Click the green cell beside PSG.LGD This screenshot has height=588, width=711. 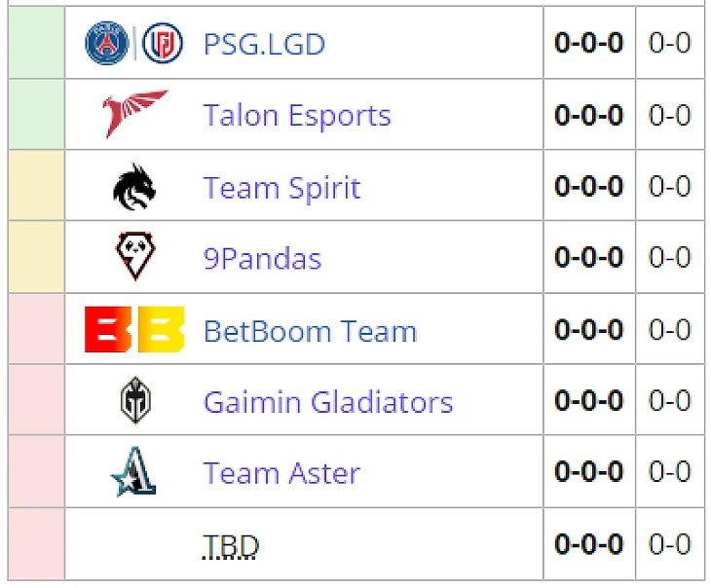click(x=36, y=43)
